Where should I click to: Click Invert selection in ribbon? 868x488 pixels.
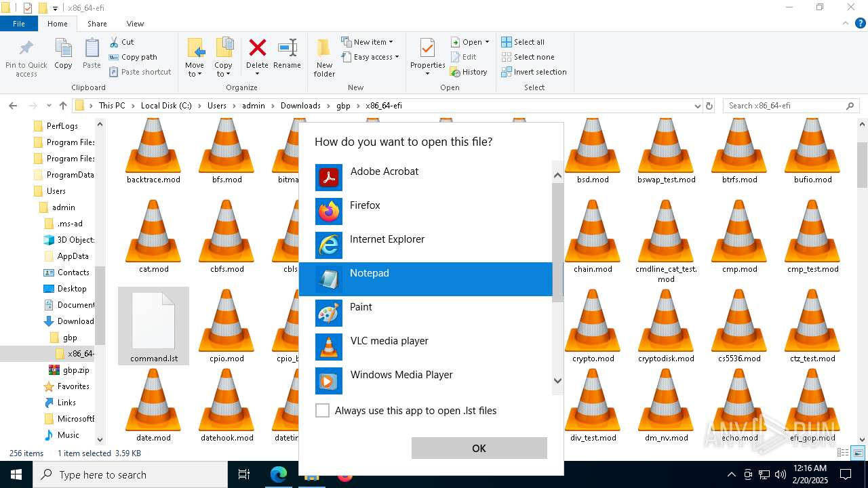pyautogui.click(x=534, y=72)
